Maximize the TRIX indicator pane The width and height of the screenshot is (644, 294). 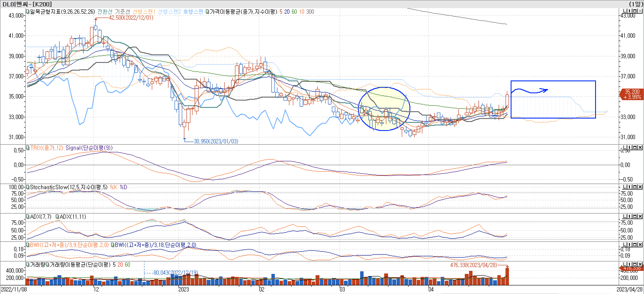[635, 147]
